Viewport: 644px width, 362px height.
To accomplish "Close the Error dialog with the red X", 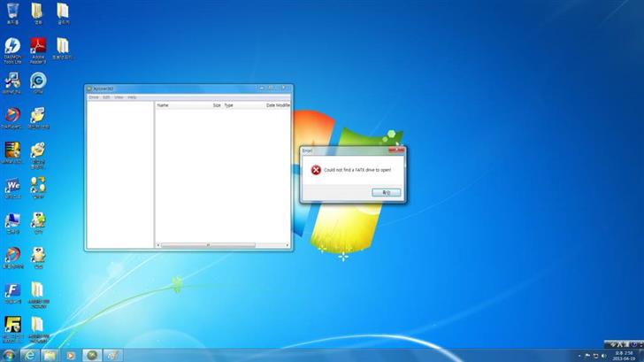I will 396,150.
